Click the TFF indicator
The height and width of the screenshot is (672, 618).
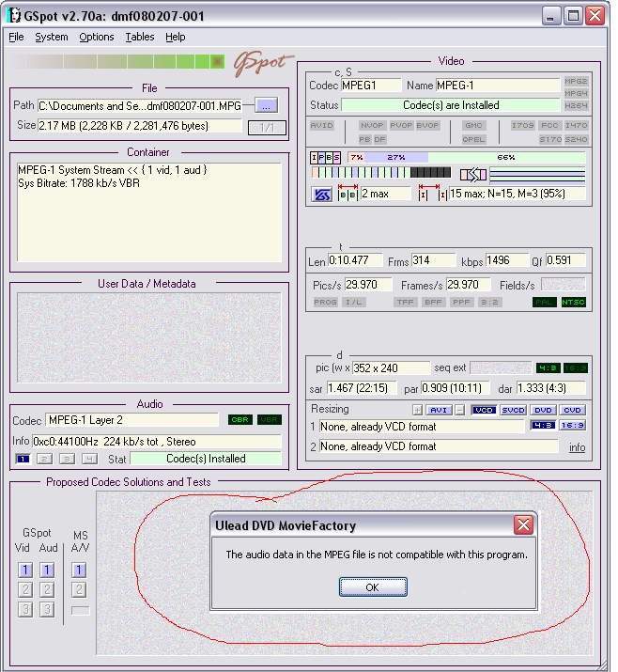(405, 302)
